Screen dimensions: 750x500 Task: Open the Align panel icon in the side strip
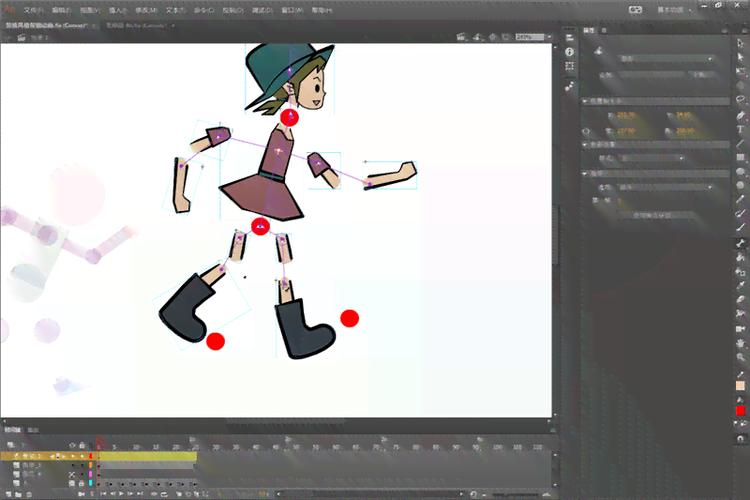569,38
